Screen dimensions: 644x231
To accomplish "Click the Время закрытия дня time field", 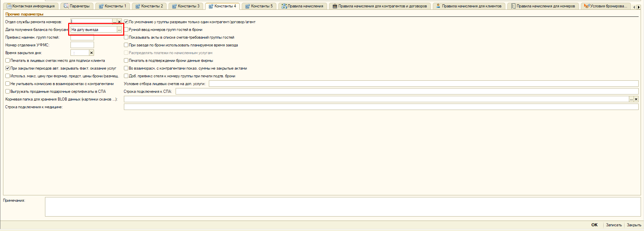I will pos(80,53).
